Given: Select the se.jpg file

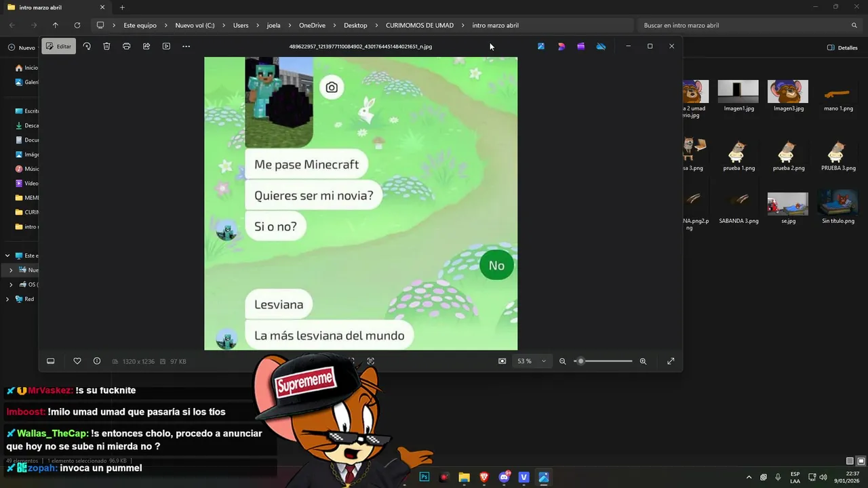Looking at the screenshot, I should point(788,208).
